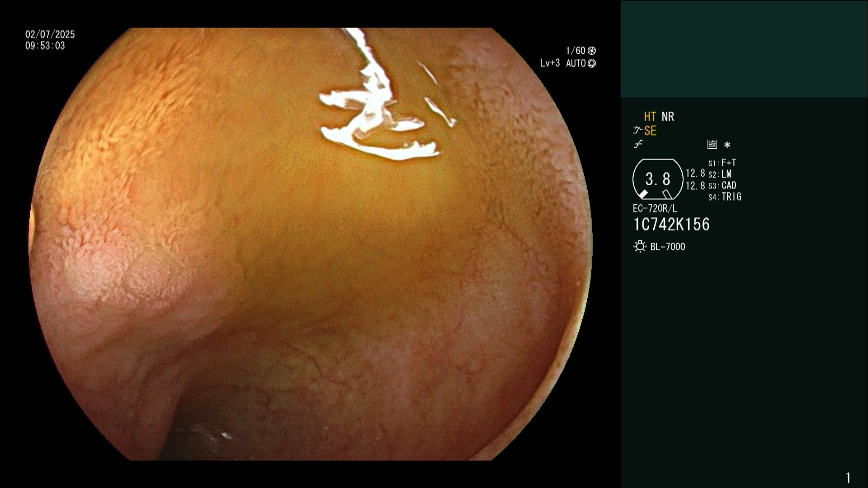
Task: Click the endoscopic live image view
Action: coord(311,244)
